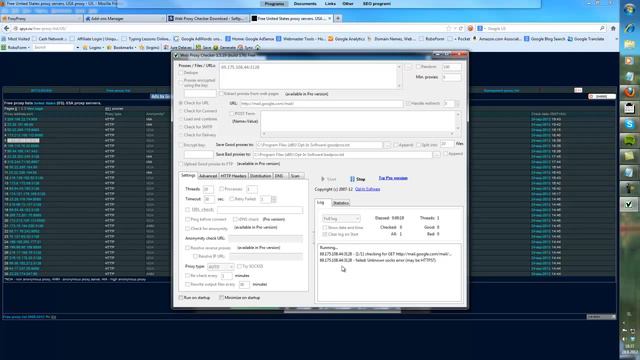
Task: Expand the RoboForm search field dropdown arrow
Action: click(x=77, y=47)
